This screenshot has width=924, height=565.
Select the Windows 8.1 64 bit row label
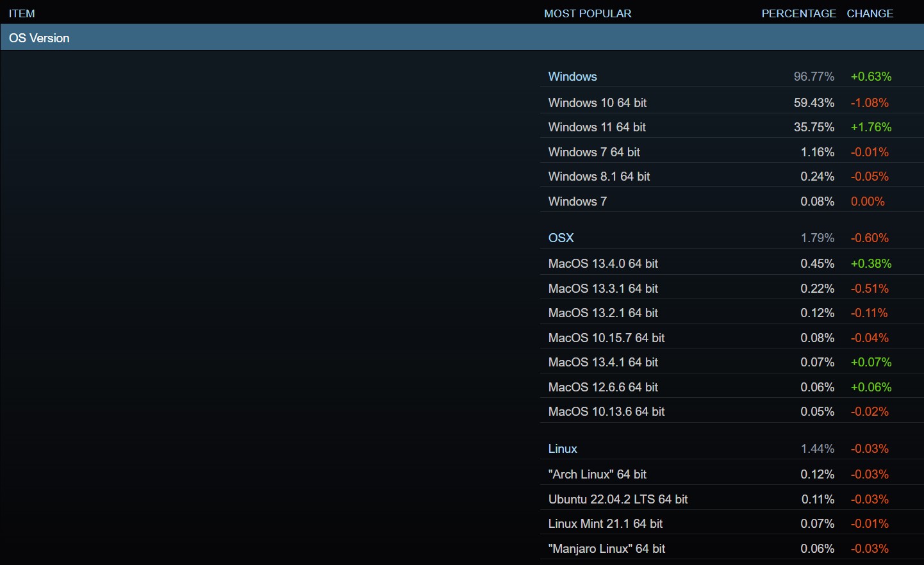(x=599, y=176)
